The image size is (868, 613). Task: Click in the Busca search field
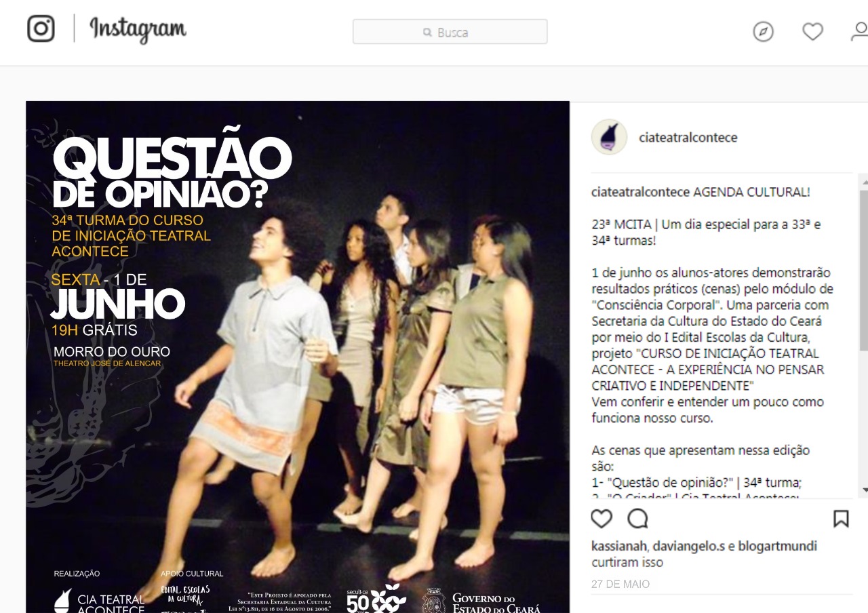(450, 32)
